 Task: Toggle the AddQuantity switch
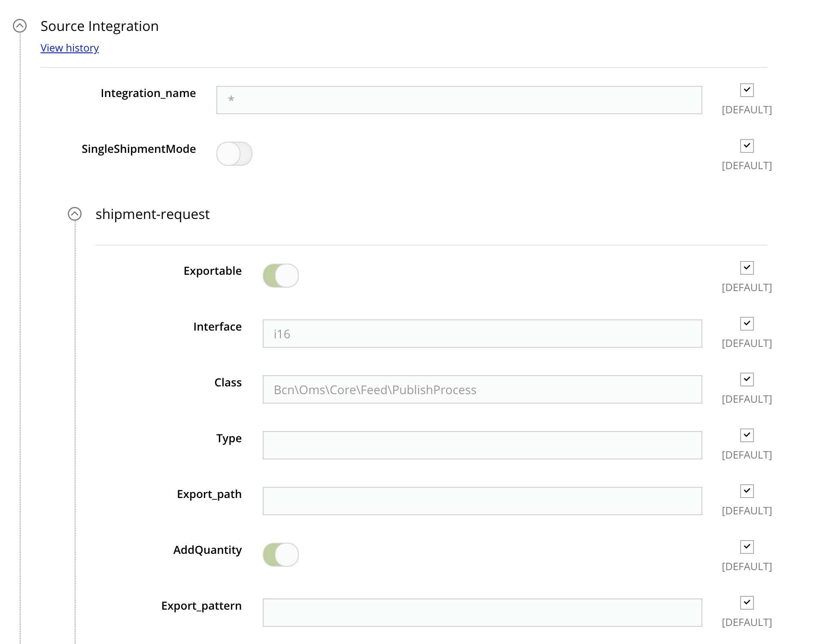[280, 555]
